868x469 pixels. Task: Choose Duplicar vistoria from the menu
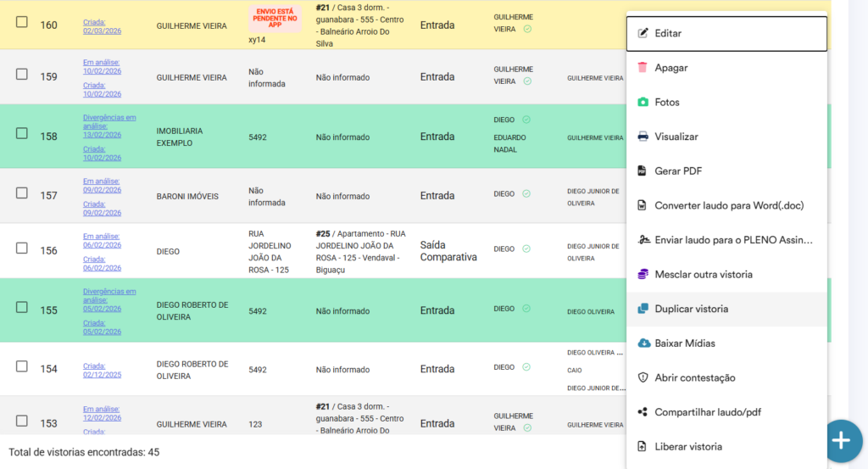(x=691, y=310)
